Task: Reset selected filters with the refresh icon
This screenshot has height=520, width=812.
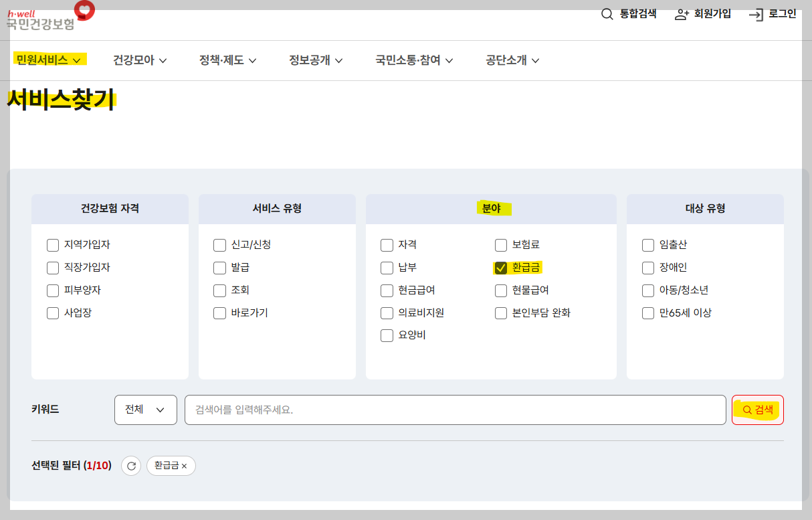Action: click(x=131, y=466)
